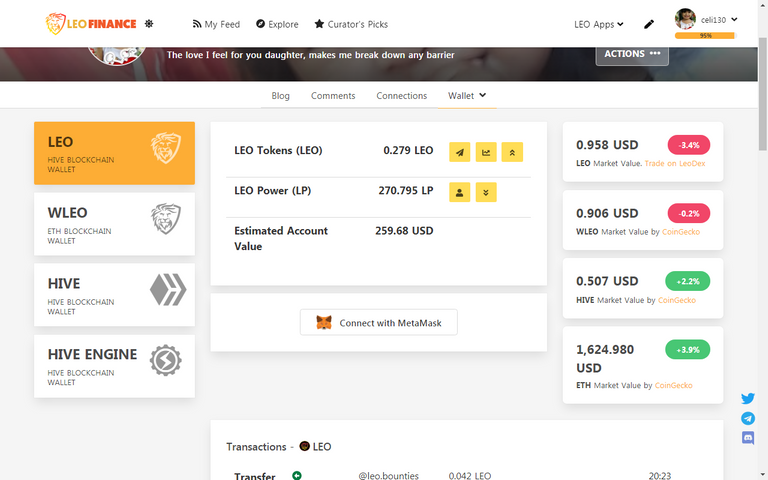Click the unstake LEO Power double-down icon
768x480 pixels.
point(486,192)
